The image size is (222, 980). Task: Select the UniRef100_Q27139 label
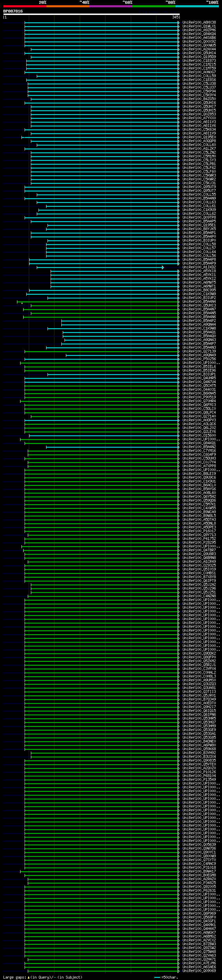click(199, 351)
